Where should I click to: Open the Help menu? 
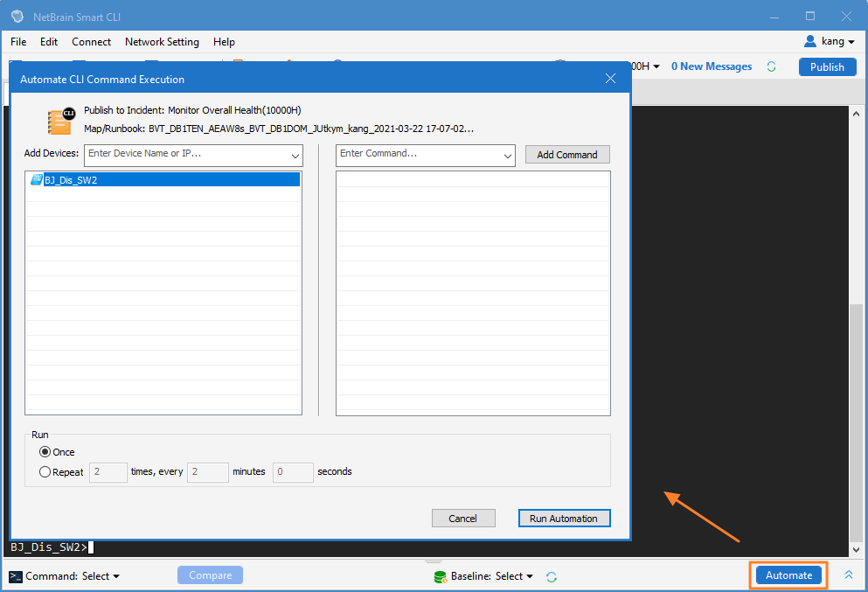224,41
